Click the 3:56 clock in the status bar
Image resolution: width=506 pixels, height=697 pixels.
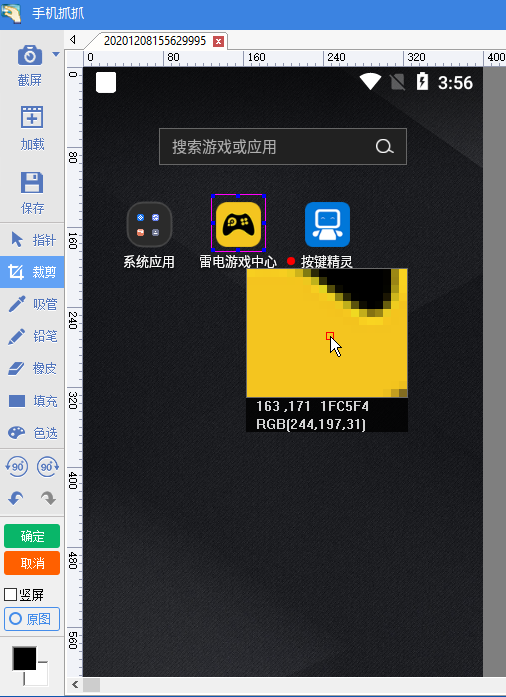[455, 83]
